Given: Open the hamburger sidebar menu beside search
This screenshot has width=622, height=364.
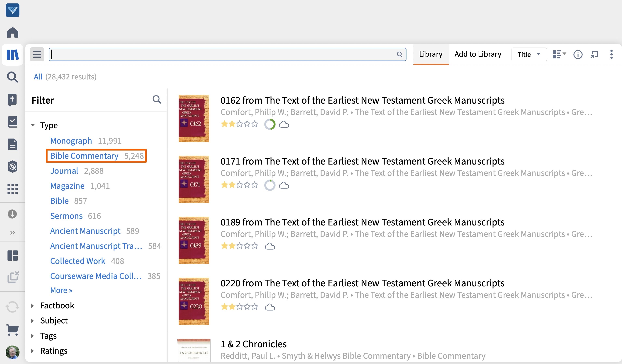Looking at the screenshot, I should click(x=37, y=54).
